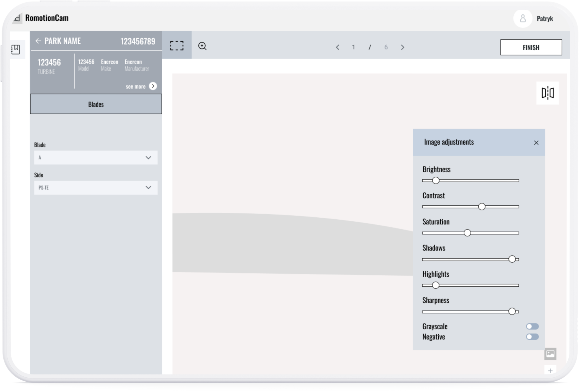Enable the Grayscale toggle

532,326
